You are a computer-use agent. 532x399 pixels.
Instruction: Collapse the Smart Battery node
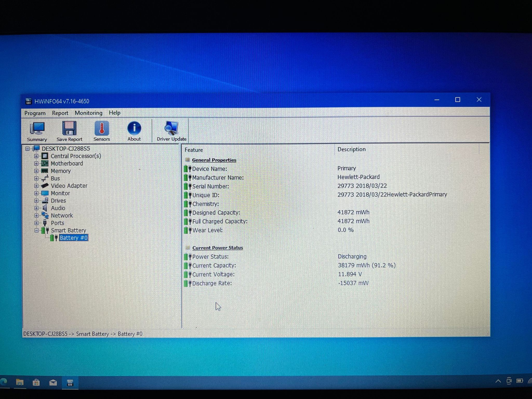36,230
